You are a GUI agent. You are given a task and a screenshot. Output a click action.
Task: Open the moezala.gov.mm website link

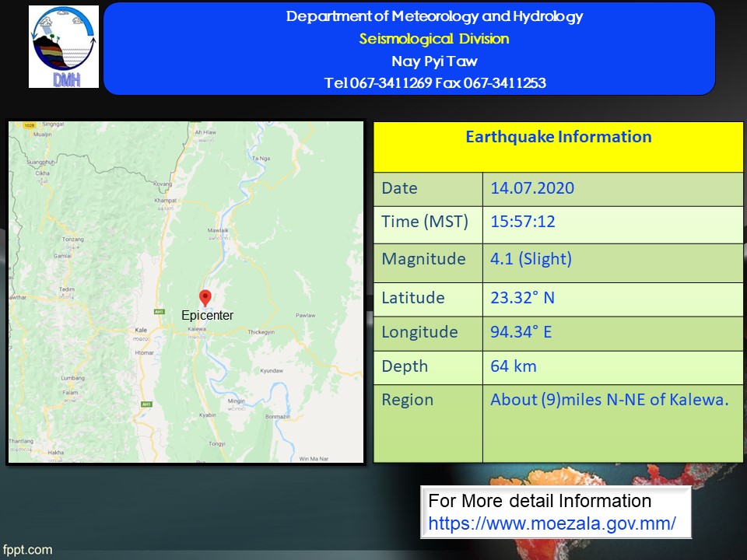[x=552, y=523]
